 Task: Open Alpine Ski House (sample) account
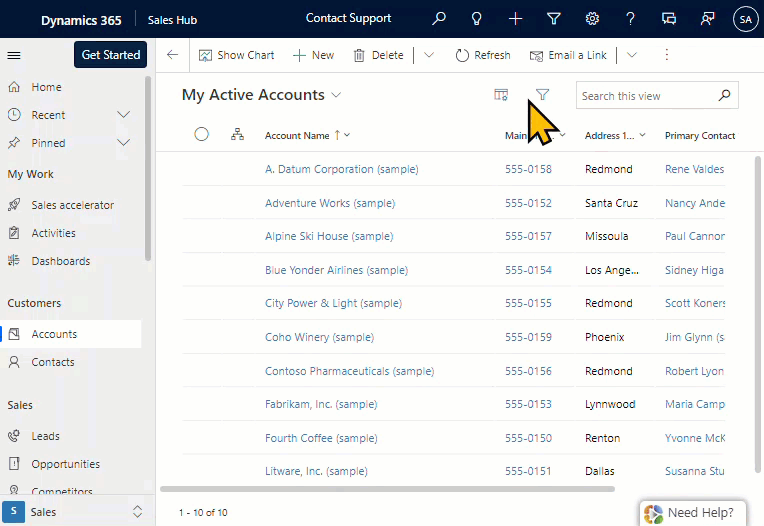[x=329, y=236]
